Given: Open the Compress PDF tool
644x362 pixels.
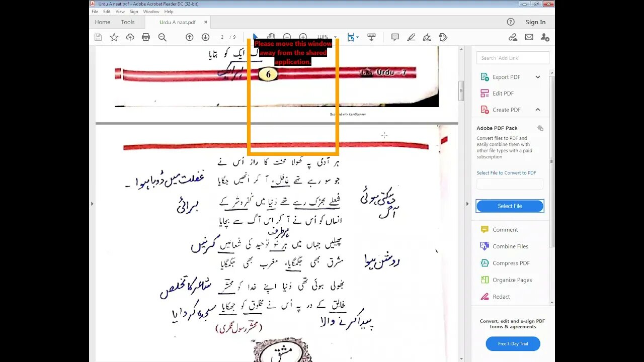Looking at the screenshot, I should [x=511, y=263].
